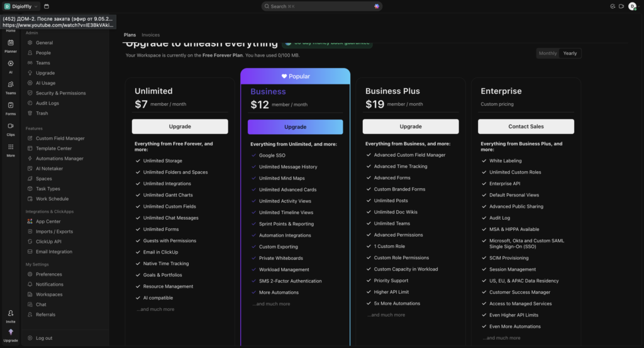This screenshot has width=644, height=348.
Task: Click 'White Labeling' in Enterprise plan
Action: [x=505, y=160]
